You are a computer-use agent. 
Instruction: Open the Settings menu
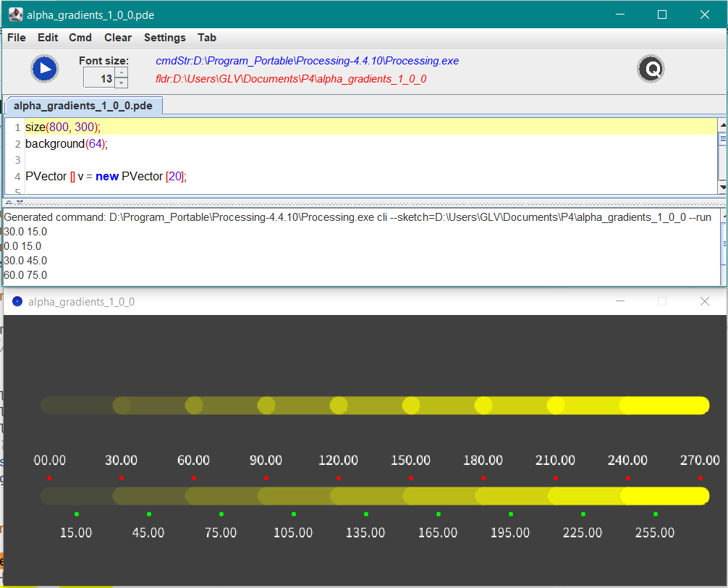click(164, 38)
